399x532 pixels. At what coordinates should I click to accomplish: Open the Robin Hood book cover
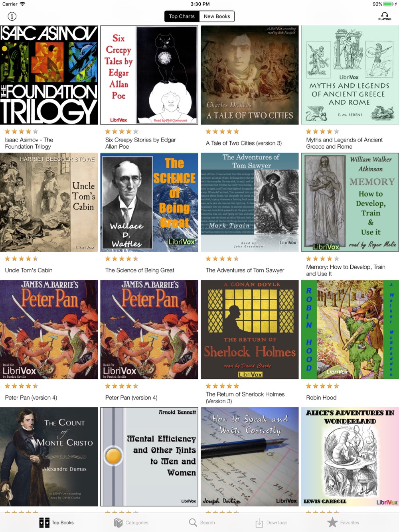click(x=350, y=329)
